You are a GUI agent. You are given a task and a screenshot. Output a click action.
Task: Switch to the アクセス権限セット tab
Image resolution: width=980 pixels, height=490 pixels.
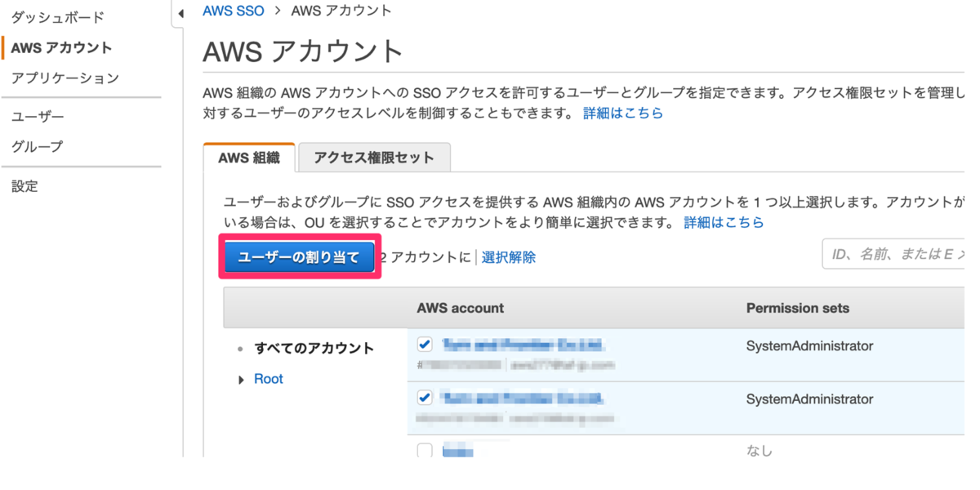[x=374, y=158]
